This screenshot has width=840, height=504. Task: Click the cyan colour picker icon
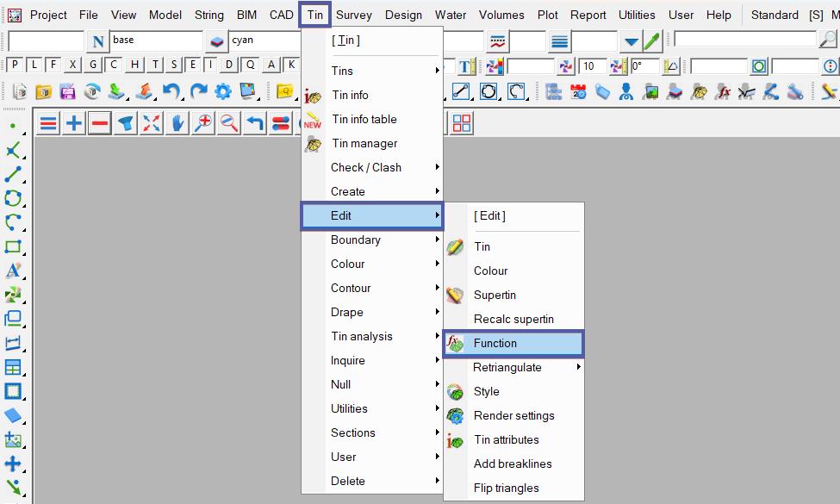coord(216,41)
